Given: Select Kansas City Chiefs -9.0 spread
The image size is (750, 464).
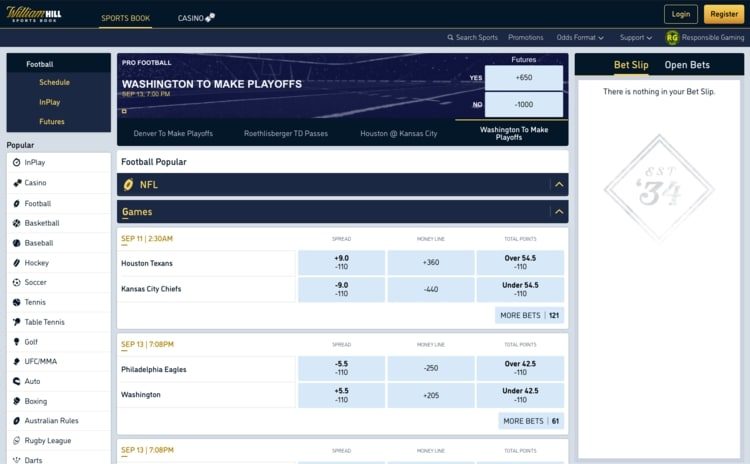Looking at the screenshot, I should [x=342, y=289].
